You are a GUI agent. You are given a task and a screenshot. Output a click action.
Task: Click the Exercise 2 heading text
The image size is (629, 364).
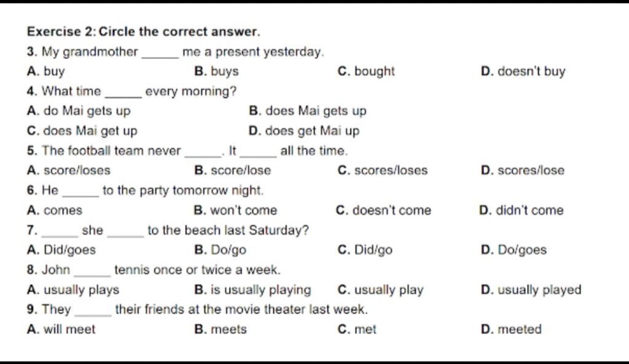pos(144,32)
